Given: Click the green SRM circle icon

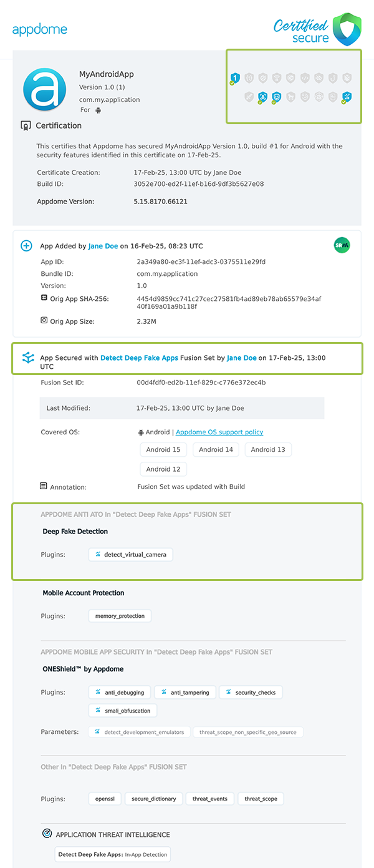Looking at the screenshot, I should pyautogui.click(x=342, y=246).
